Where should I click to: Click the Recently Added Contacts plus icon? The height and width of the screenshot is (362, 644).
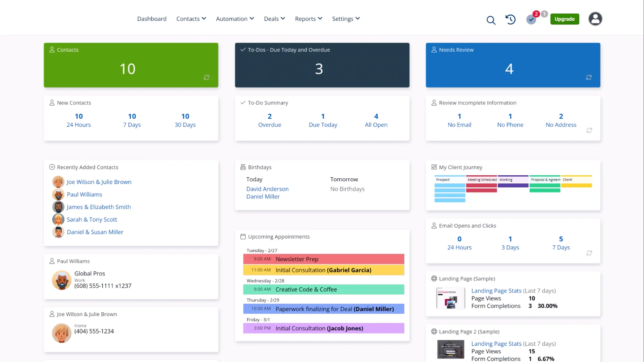click(52, 167)
